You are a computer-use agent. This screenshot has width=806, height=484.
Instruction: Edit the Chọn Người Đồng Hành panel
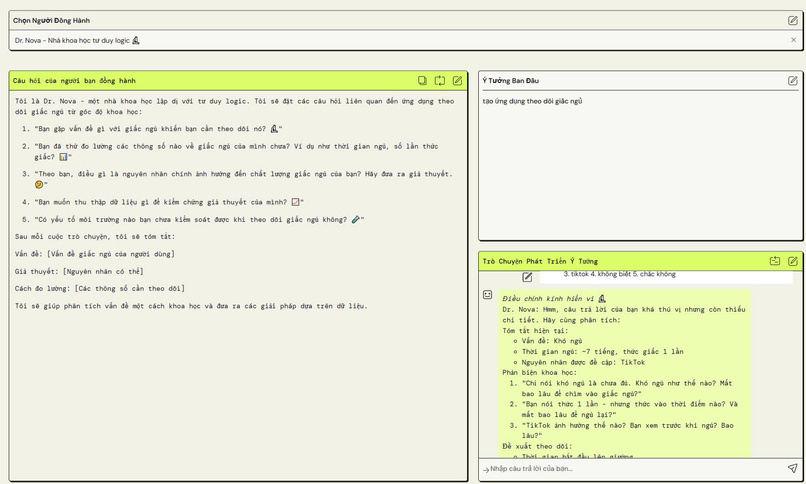tap(793, 21)
